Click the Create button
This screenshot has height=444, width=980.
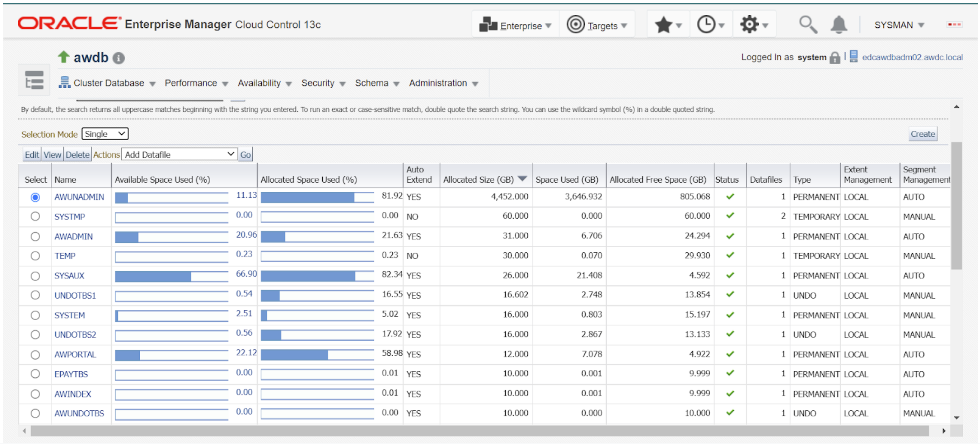point(923,134)
